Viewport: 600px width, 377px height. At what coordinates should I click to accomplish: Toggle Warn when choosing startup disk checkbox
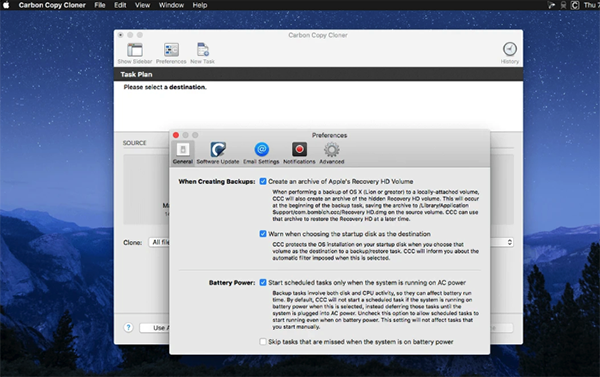pos(263,234)
